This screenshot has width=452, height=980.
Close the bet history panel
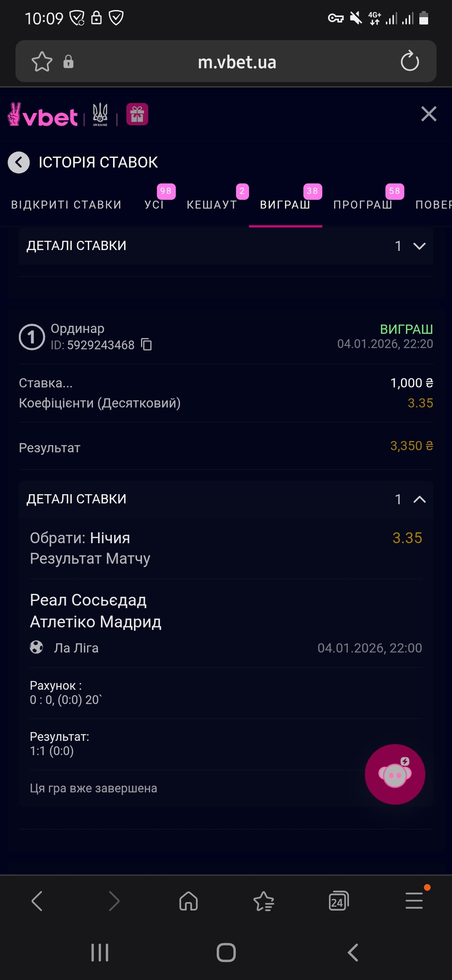[428, 114]
